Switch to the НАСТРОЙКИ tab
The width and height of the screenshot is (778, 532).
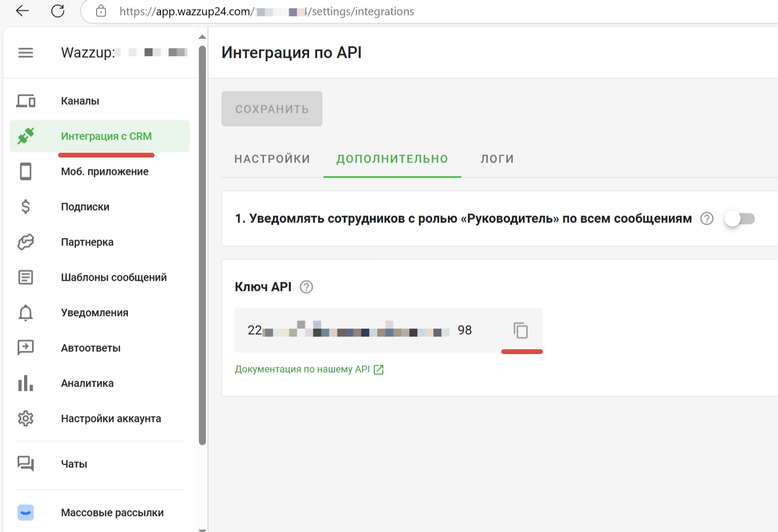[x=272, y=159]
